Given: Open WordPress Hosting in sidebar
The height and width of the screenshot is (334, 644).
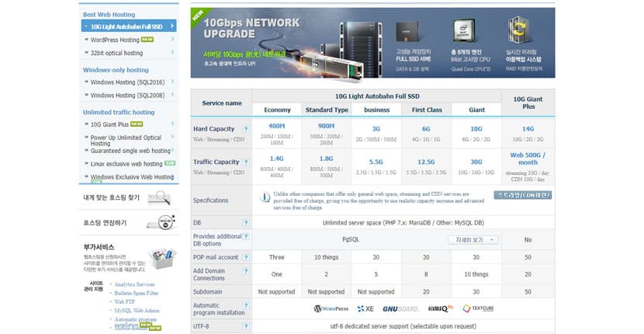Looking at the screenshot, I should pyautogui.click(x=115, y=40).
